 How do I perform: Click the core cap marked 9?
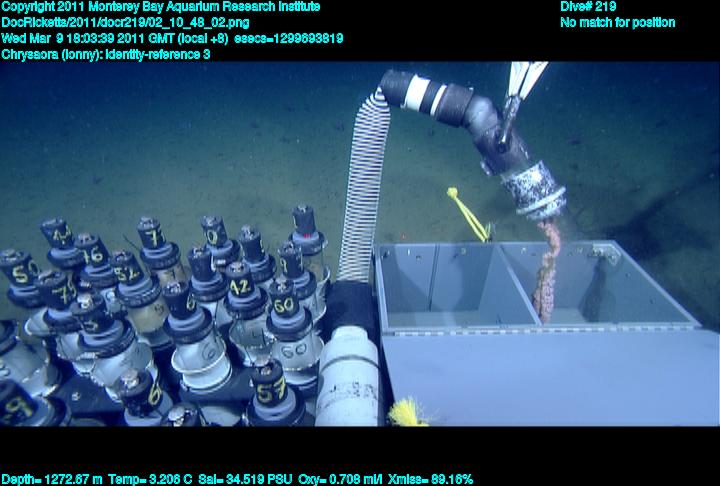[18, 406]
